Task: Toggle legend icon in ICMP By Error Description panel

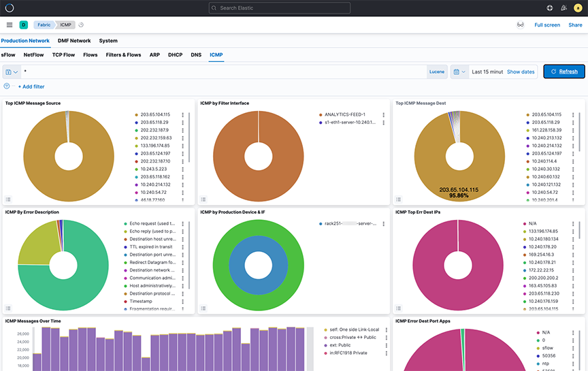Action: pyautogui.click(x=8, y=308)
